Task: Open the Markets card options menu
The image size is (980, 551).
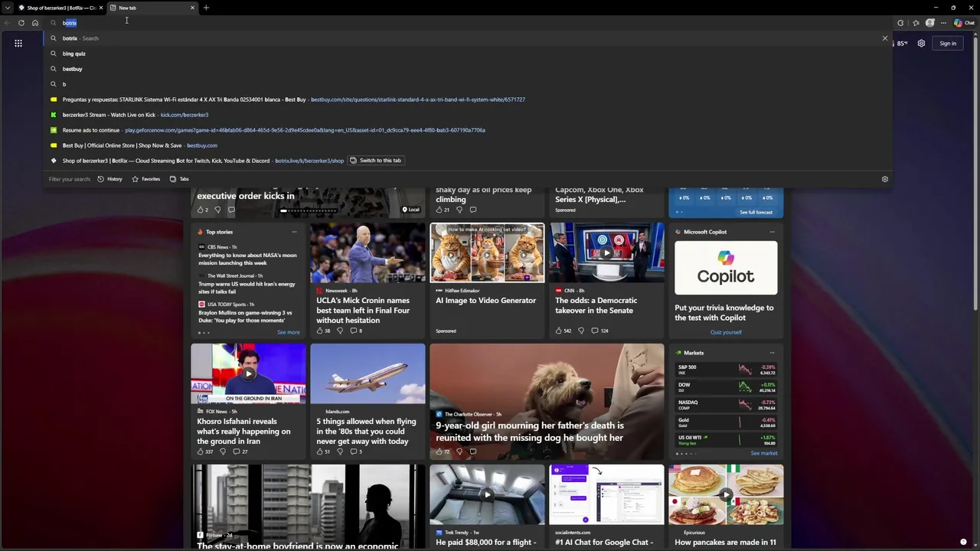Action: [x=772, y=353]
